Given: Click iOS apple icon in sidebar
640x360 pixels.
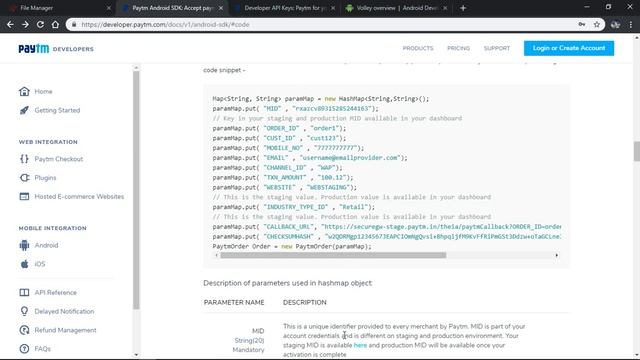Looking at the screenshot, I should [x=24, y=264].
